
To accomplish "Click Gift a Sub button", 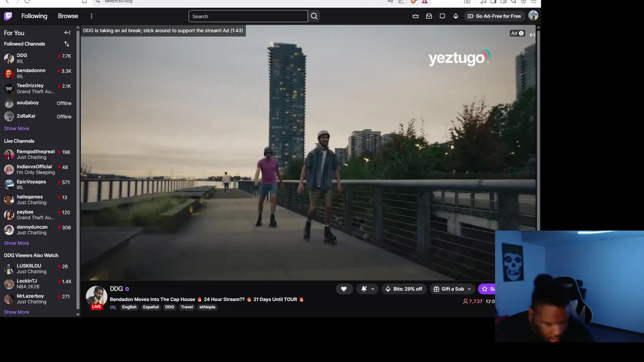I will 448,289.
